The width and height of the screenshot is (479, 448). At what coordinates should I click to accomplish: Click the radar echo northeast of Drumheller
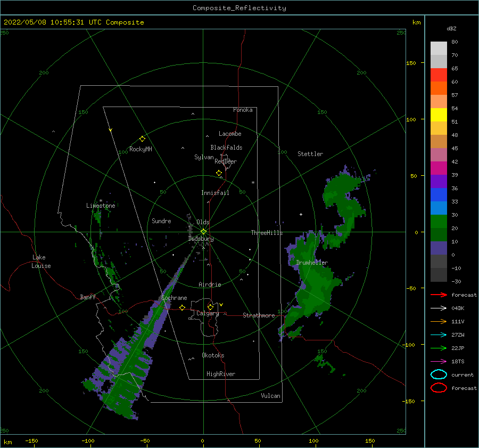[345, 205]
